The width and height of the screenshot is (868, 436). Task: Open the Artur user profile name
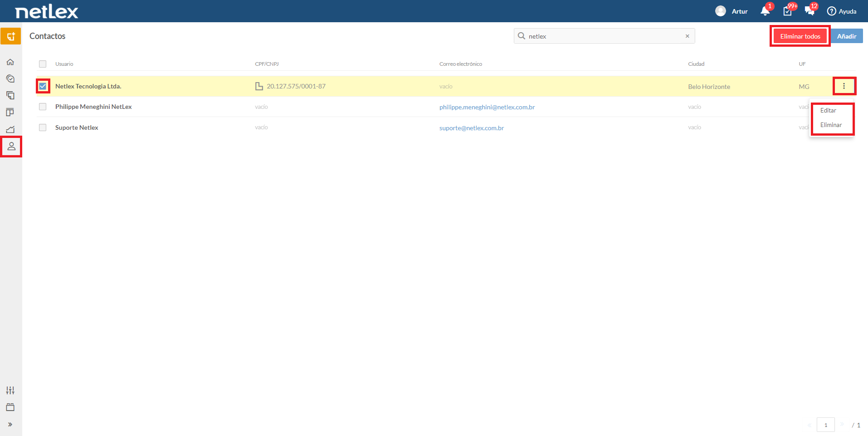pos(740,11)
